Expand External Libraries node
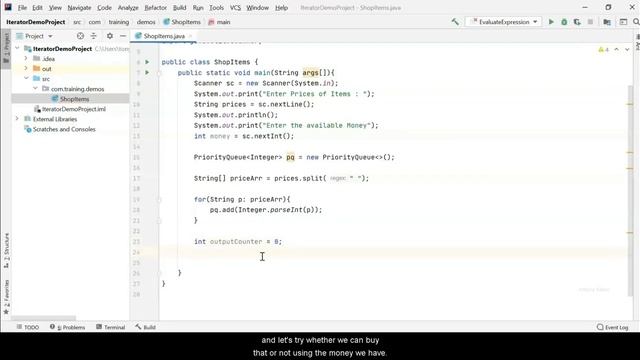Screen dimensions: 640x360 pos(17,119)
